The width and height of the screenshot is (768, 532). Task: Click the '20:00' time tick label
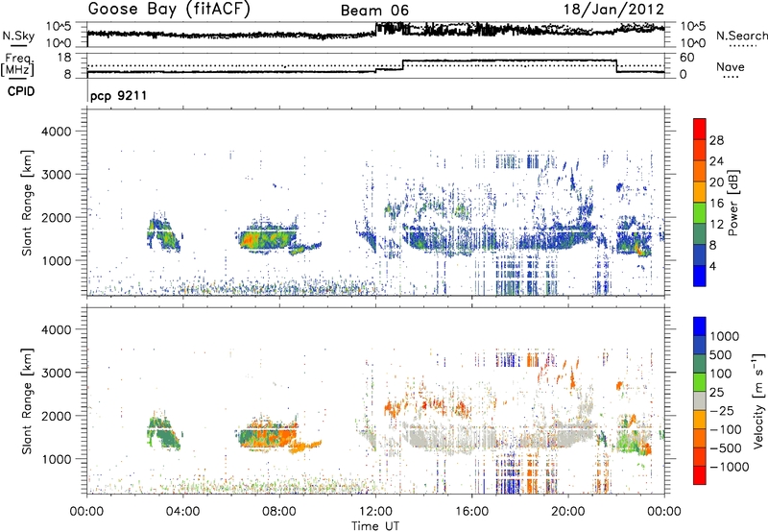pyautogui.click(x=567, y=512)
